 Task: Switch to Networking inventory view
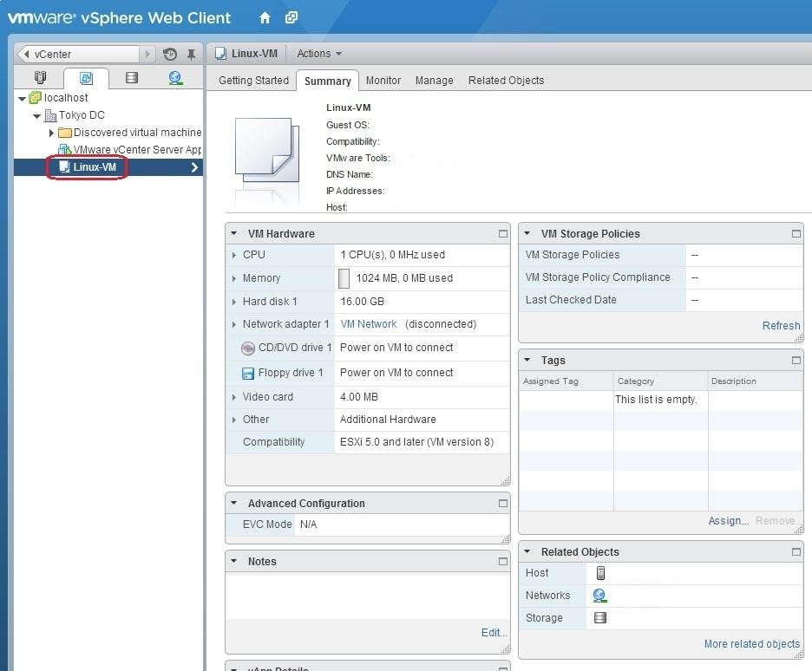[x=175, y=78]
